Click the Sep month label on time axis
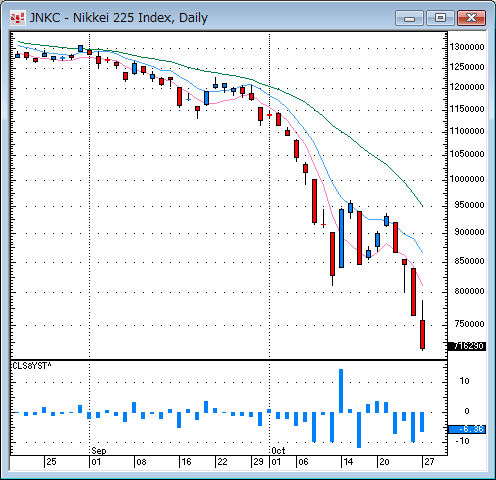The height and width of the screenshot is (480, 496). pyautogui.click(x=99, y=451)
